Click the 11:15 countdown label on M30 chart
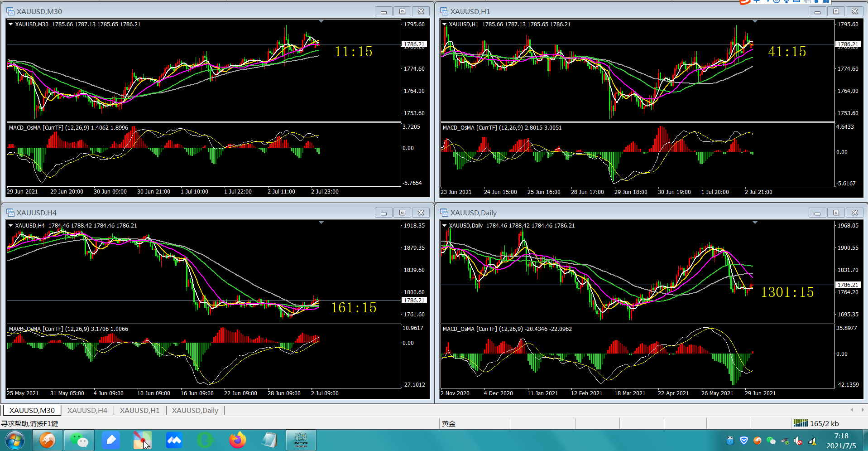Image resolution: width=868 pixels, height=451 pixels. (x=354, y=52)
